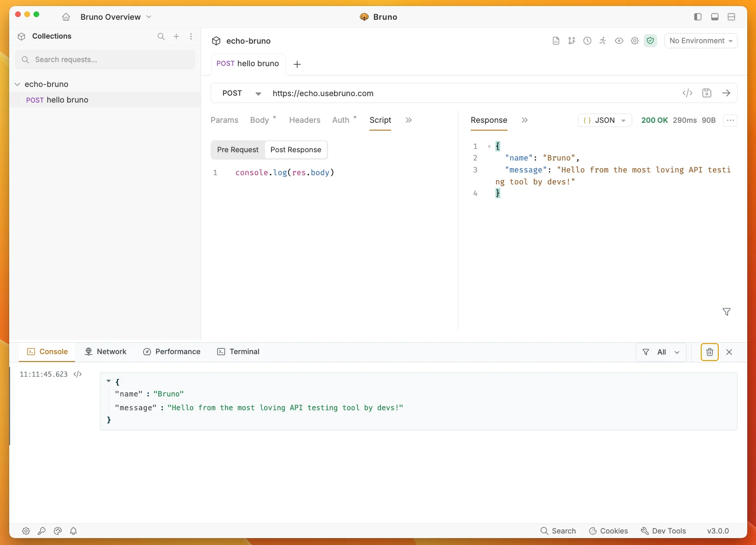Open the theme palette icon
Image resolution: width=756 pixels, height=545 pixels.
coord(58,531)
